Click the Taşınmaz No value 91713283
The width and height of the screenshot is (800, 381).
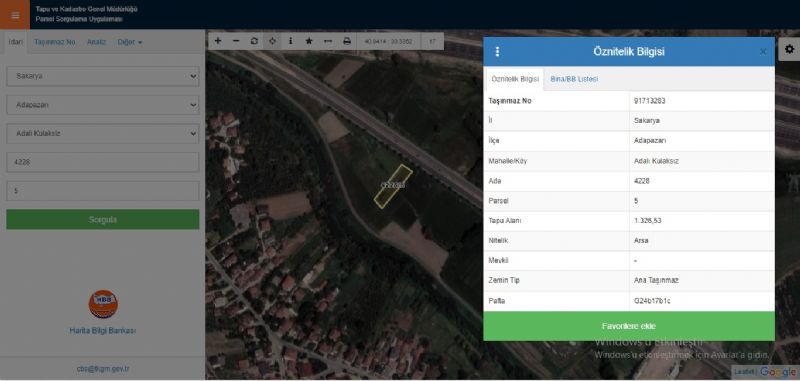tap(649, 101)
